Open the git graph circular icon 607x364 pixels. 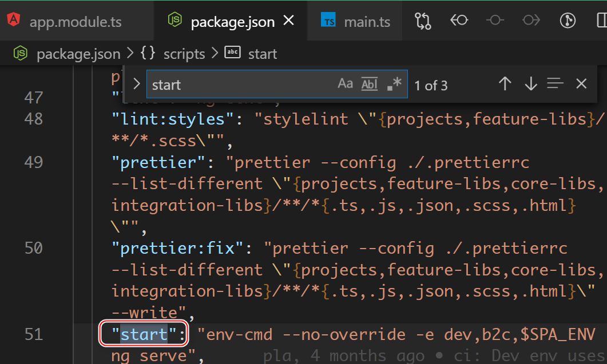pyautogui.click(x=567, y=21)
